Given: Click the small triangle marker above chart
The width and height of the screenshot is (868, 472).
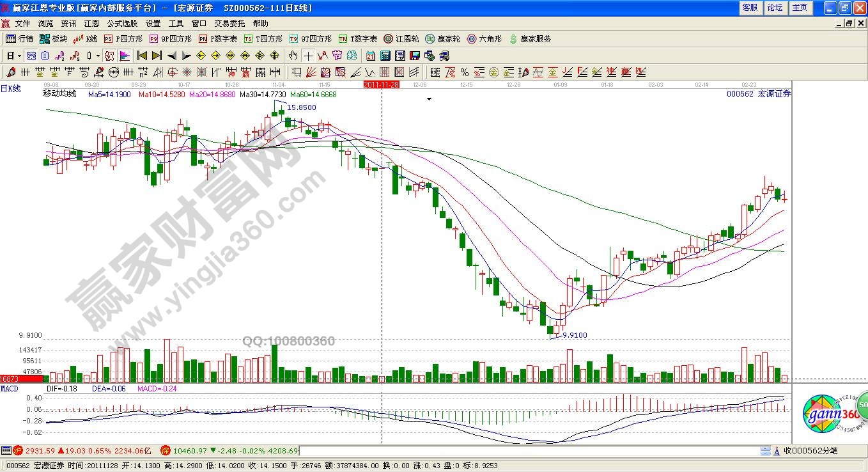Looking at the screenshot, I should 430,99.
